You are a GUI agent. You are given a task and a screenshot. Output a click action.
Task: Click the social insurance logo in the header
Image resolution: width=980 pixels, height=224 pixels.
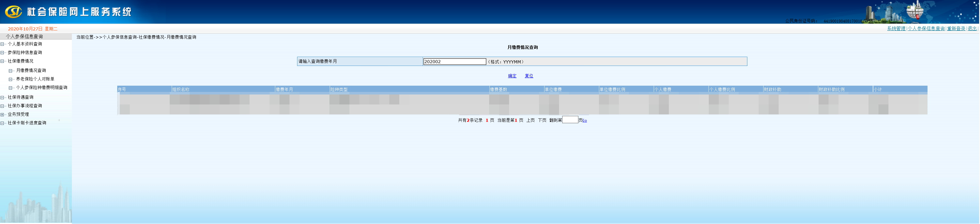click(13, 12)
